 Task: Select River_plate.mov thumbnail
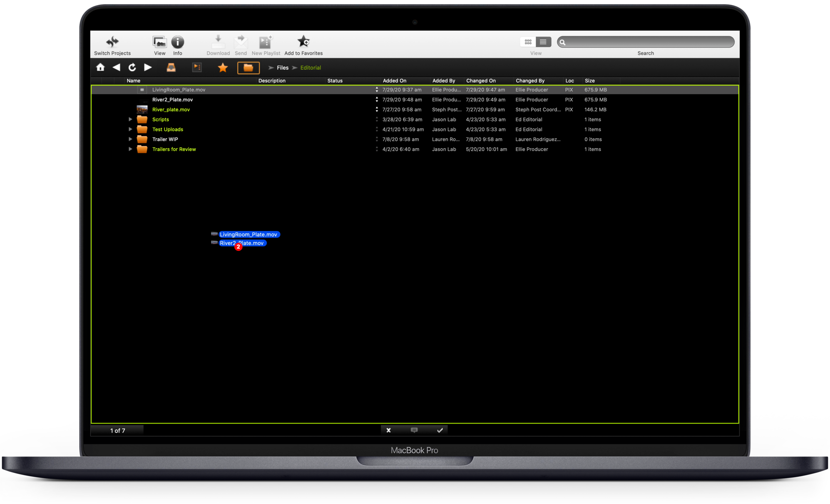pyautogui.click(x=142, y=109)
